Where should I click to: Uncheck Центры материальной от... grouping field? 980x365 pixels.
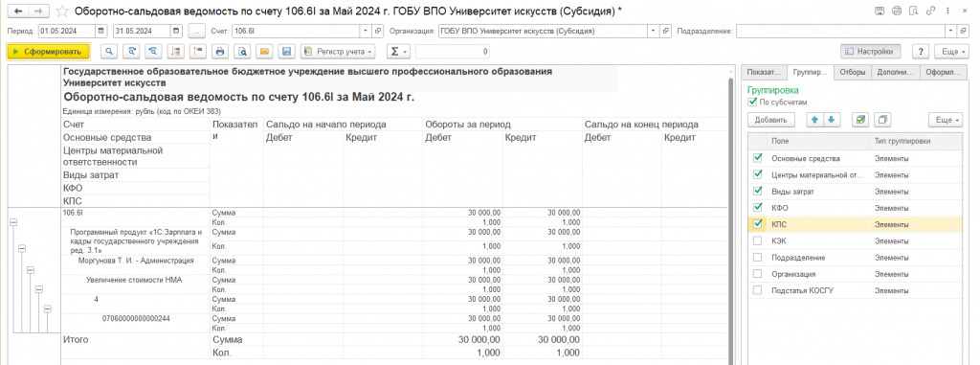click(758, 174)
